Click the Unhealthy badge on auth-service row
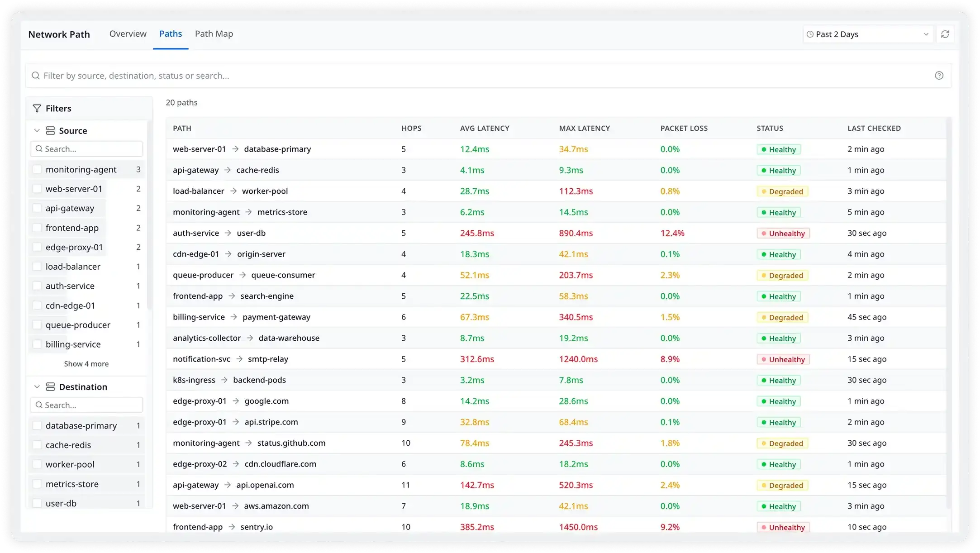The image size is (980, 553). coord(783,233)
